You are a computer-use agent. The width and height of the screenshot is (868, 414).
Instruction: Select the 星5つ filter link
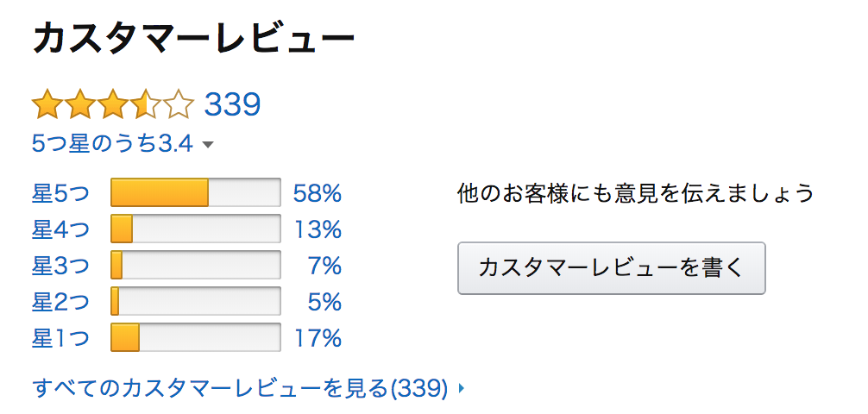pyautogui.click(x=60, y=193)
